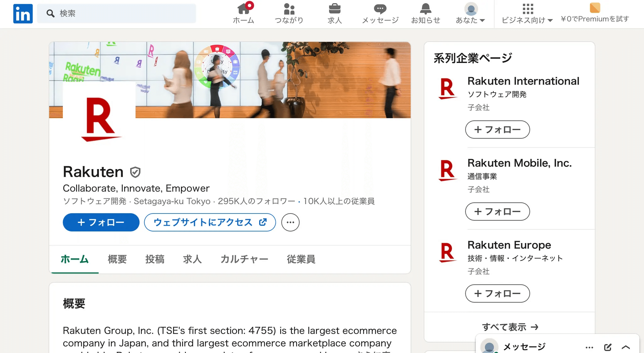Follow Rakuten Mobile, Inc.
This screenshot has height=353, width=644.
click(x=497, y=212)
